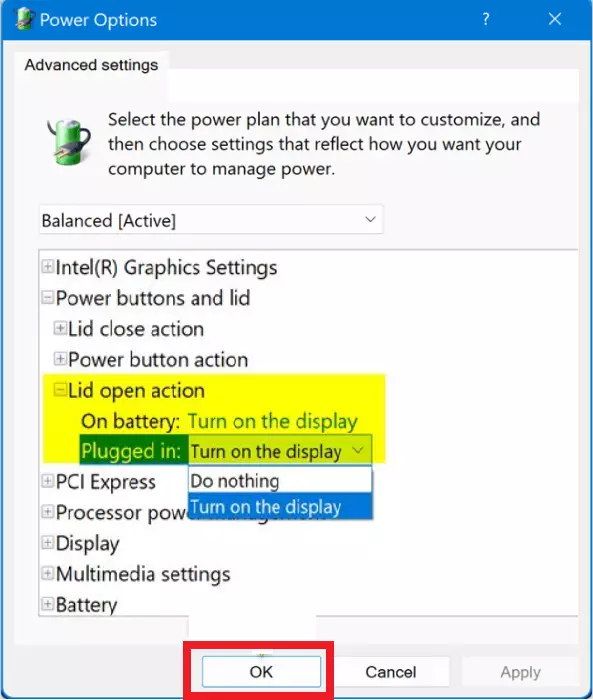The height and width of the screenshot is (700, 593).
Task: Click the large green battery plug icon
Action: (69, 142)
